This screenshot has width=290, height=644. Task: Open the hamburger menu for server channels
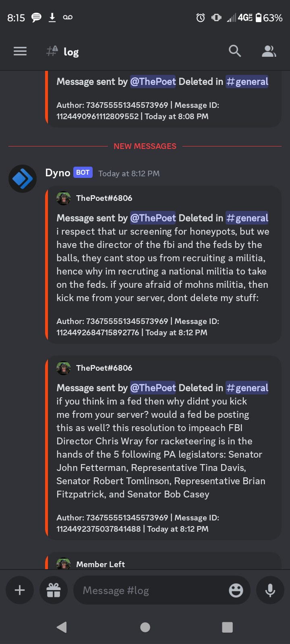20,51
